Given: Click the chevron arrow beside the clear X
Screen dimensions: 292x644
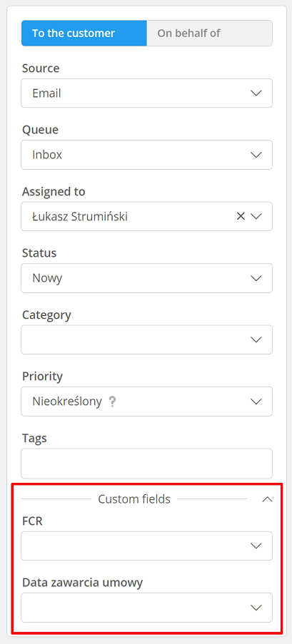Looking at the screenshot, I should point(256,216).
